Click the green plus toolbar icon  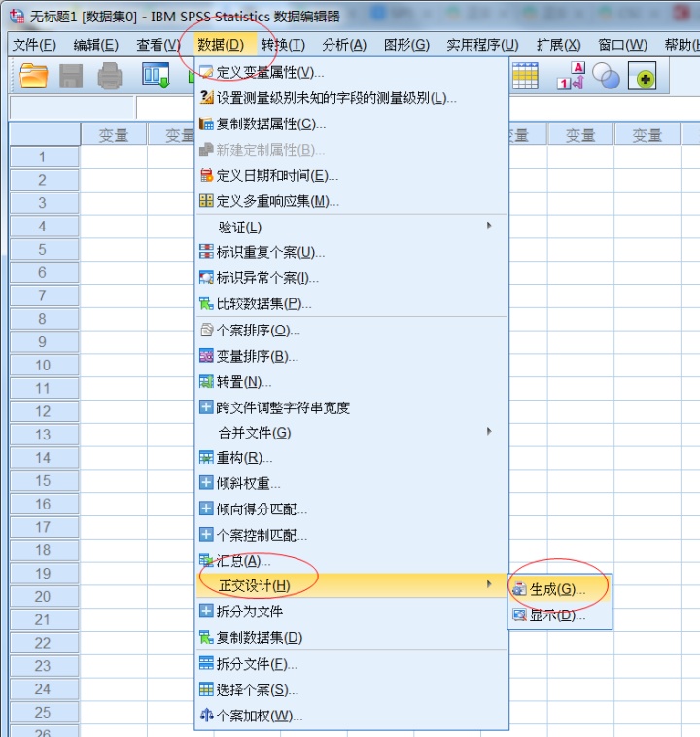[x=643, y=76]
